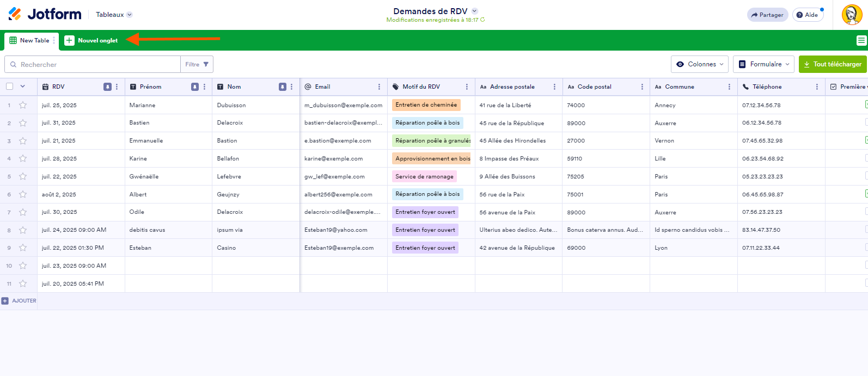Toggle the Première checkbox in row 2
This screenshot has width=868, height=376.
[866, 122]
